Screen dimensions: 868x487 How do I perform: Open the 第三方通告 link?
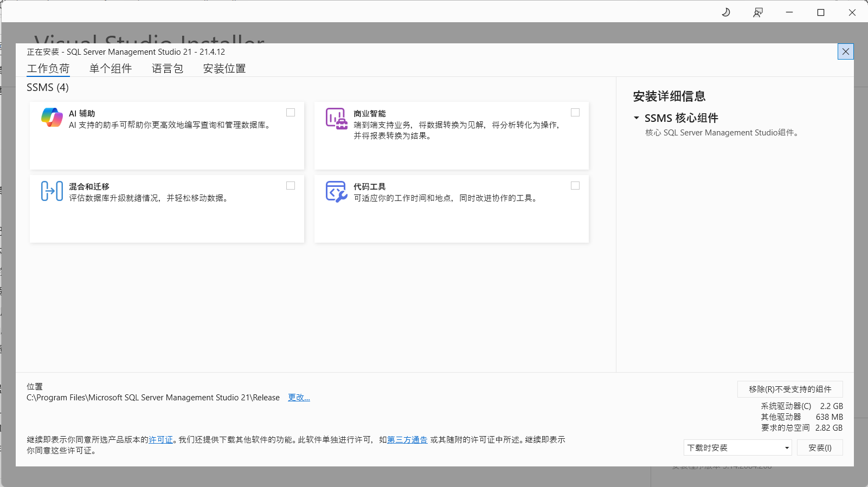[407, 440]
